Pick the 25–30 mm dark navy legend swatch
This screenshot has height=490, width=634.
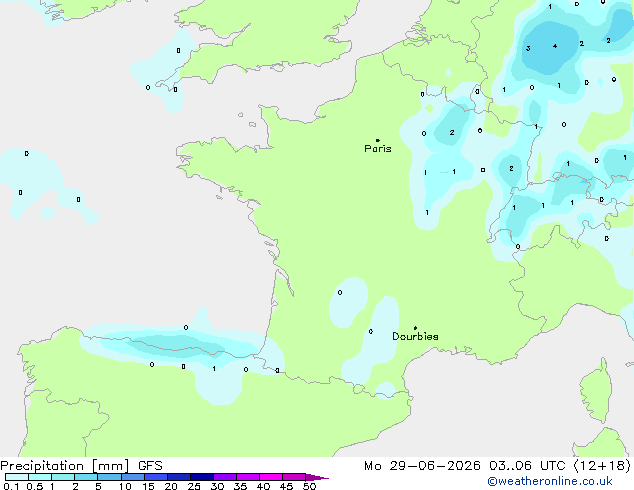[201, 477]
